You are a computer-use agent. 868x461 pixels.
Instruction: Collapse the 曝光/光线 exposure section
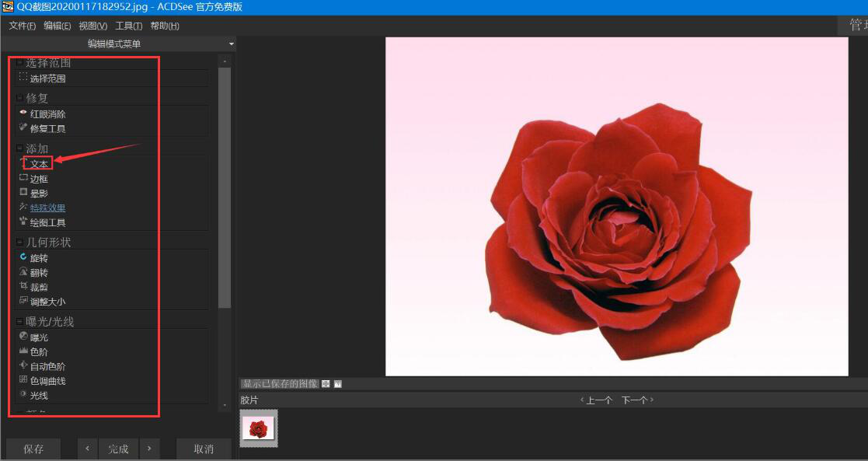pyautogui.click(x=20, y=321)
